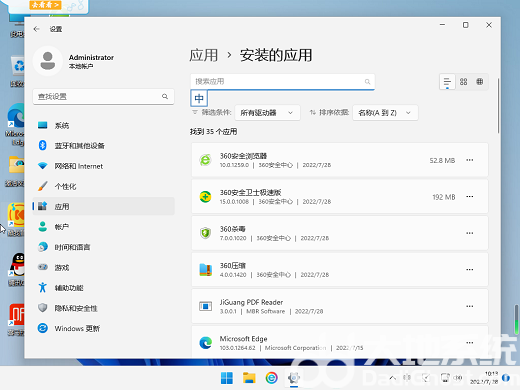Focus the 搜索应用 search field

point(283,82)
